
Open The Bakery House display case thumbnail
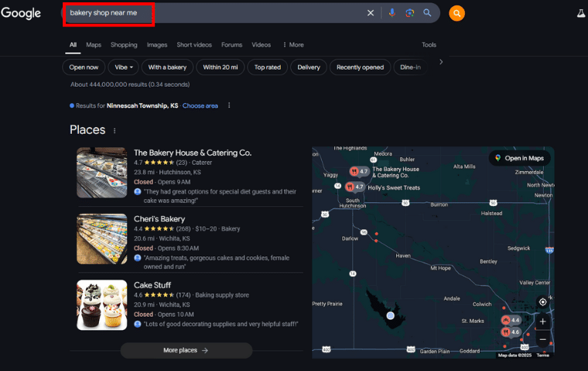(x=102, y=173)
